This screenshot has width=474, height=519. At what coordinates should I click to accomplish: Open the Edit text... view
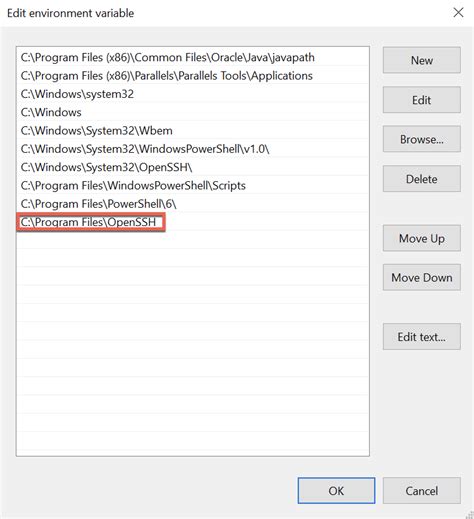pos(422,337)
